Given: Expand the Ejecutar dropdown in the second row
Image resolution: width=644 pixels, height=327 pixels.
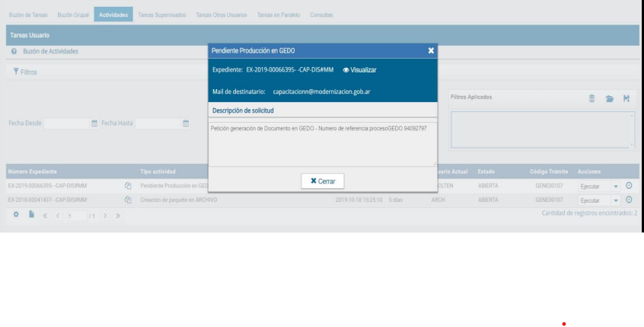Looking at the screenshot, I should click(x=616, y=200).
